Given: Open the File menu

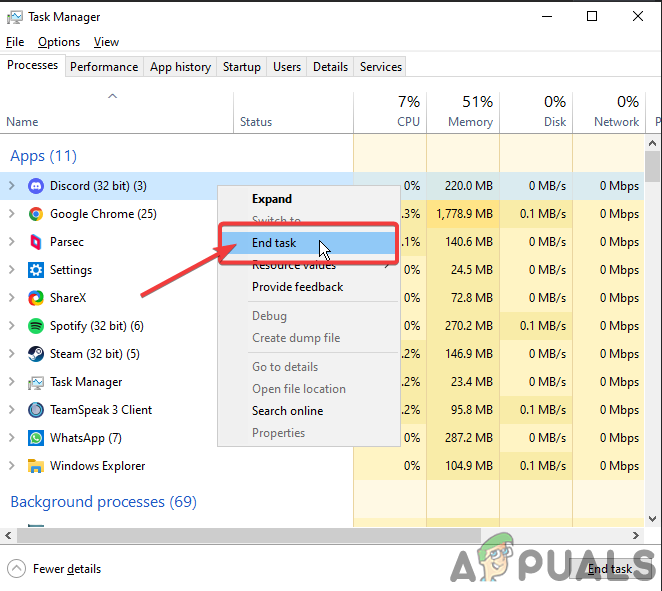Looking at the screenshot, I should tap(15, 42).
